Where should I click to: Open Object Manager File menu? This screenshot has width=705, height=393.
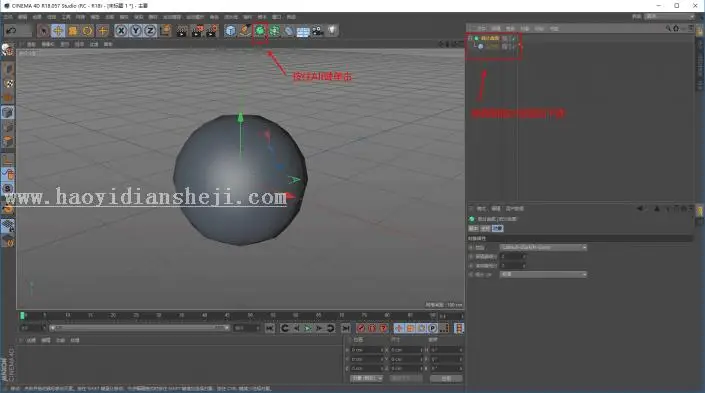coord(482,28)
